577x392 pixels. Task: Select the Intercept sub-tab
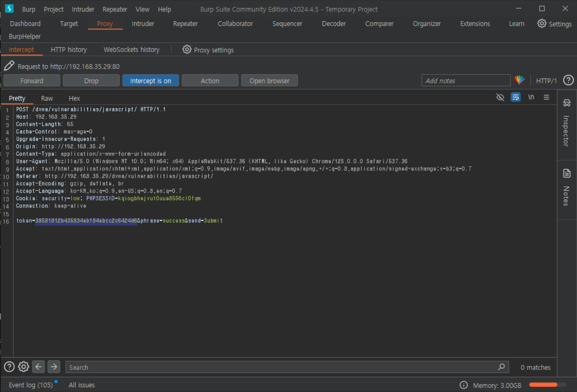point(21,50)
